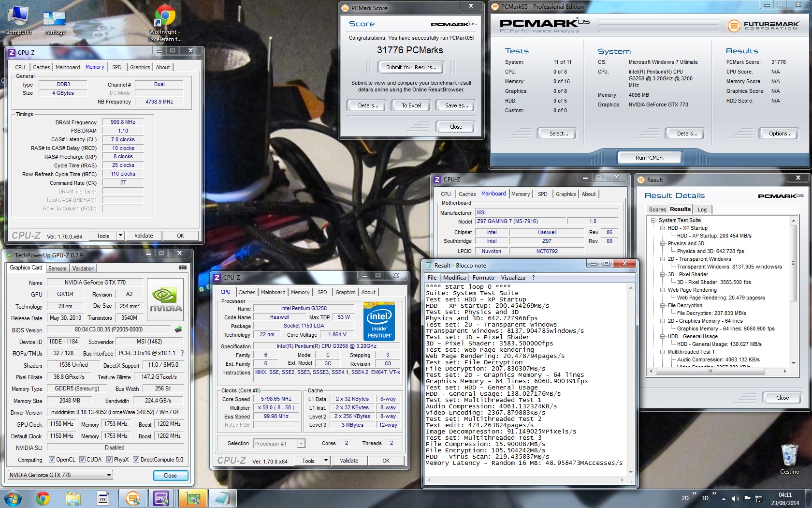The width and height of the screenshot is (812, 508).
Task: Collapse the System Test Suite tree node
Action: (653, 220)
